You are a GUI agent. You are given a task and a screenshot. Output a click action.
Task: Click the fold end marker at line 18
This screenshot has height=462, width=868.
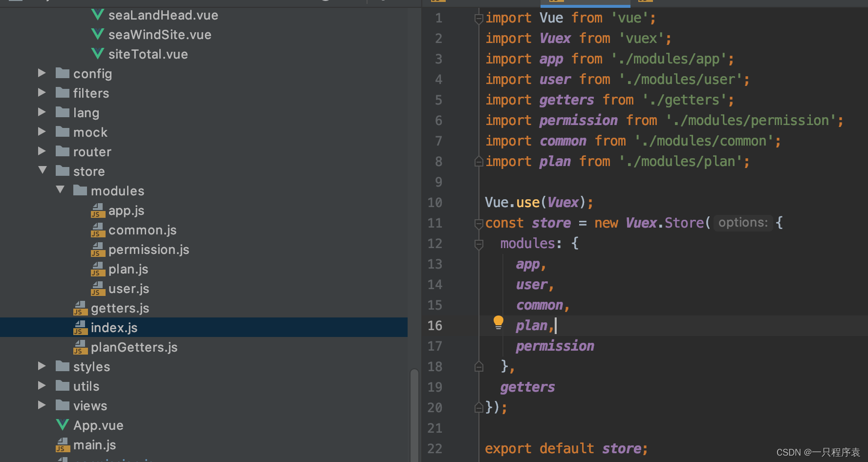pyautogui.click(x=479, y=366)
